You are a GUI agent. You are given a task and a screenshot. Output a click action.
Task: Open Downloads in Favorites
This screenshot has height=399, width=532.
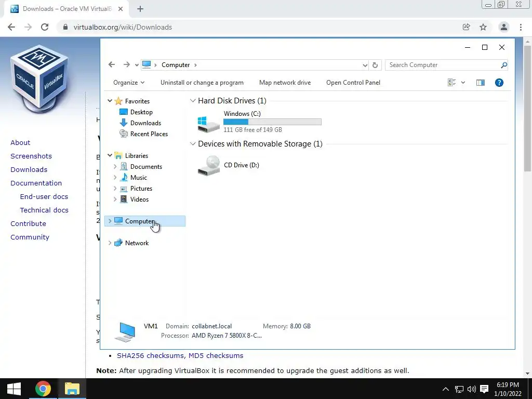pyautogui.click(x=145, y=123)
